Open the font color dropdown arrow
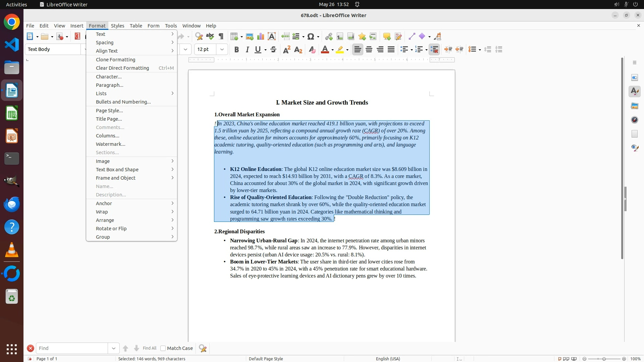 332,50
